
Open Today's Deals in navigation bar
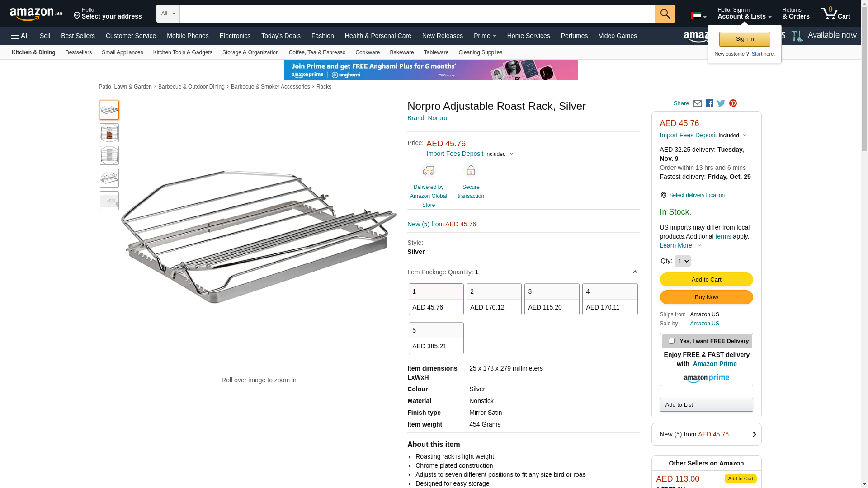281,36
